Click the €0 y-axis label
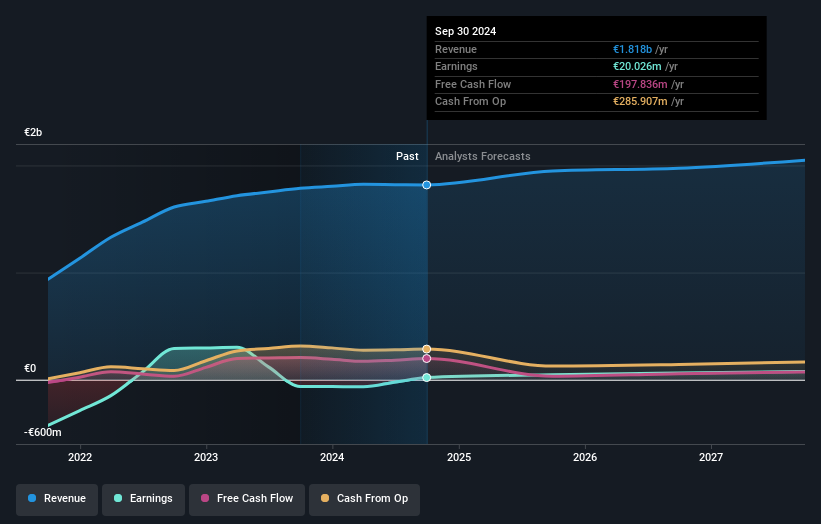Screen dimensions: 821x524 pos(30,369)
